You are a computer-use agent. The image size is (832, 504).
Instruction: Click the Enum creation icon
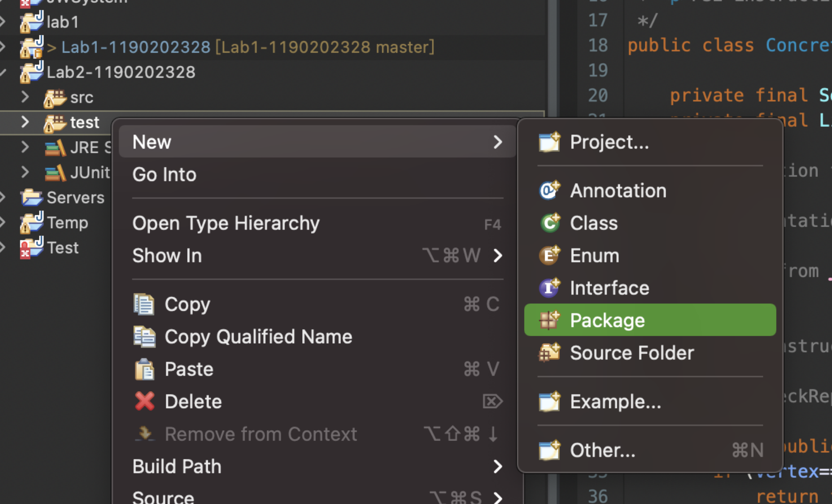[x=549, y=255]
